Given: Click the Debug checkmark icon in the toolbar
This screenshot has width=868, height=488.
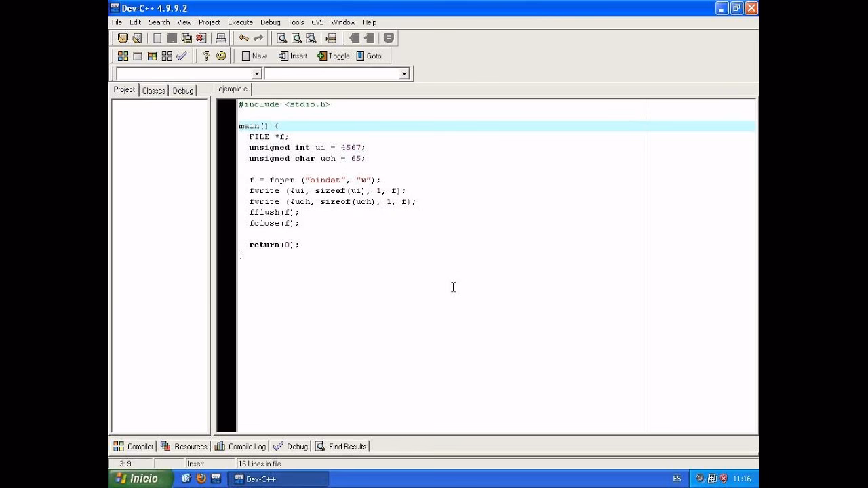Looking at the screenshot, I should (x=182, y=56).
